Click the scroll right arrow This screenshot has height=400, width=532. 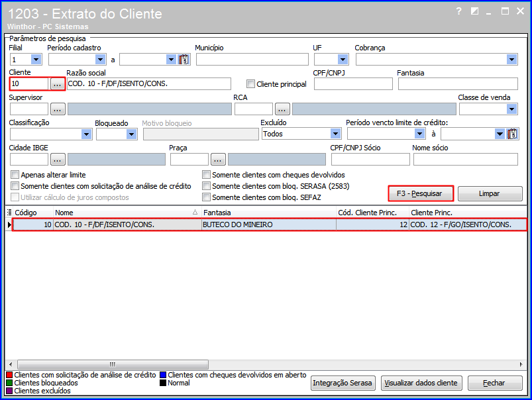point(521,364)
